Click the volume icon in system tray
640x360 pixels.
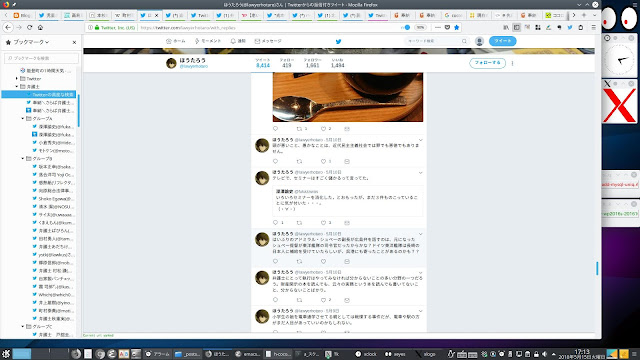coord(544,354)
